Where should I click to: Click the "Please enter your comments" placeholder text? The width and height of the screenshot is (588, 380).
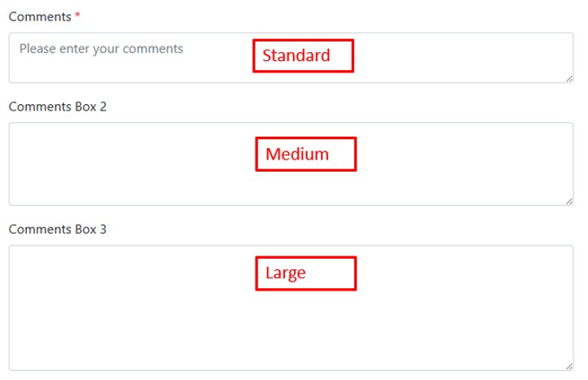coord(101,49)
